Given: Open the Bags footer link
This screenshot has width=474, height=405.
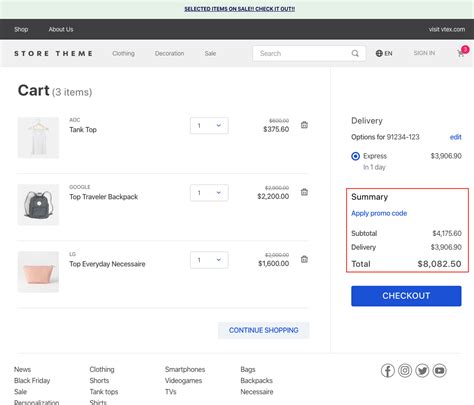Looking at the screenshot, I should coord(248,370).
